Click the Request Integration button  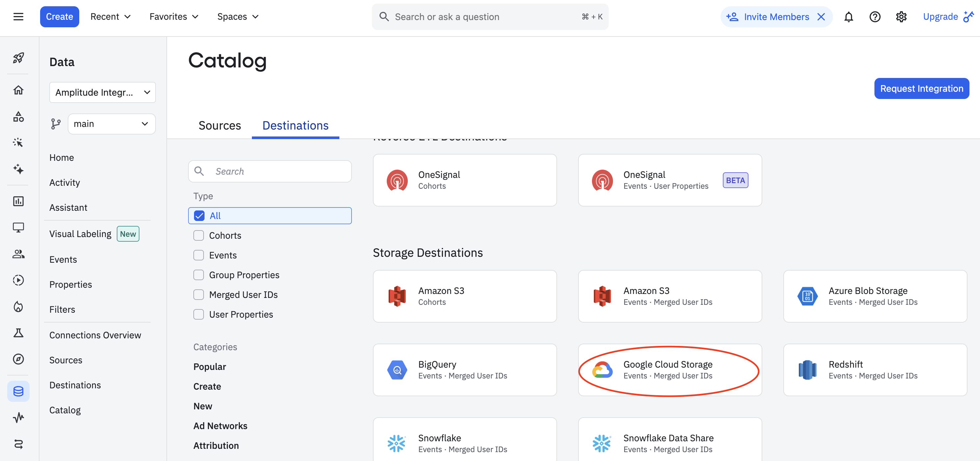pyautogui.click(x=921, y=89)
